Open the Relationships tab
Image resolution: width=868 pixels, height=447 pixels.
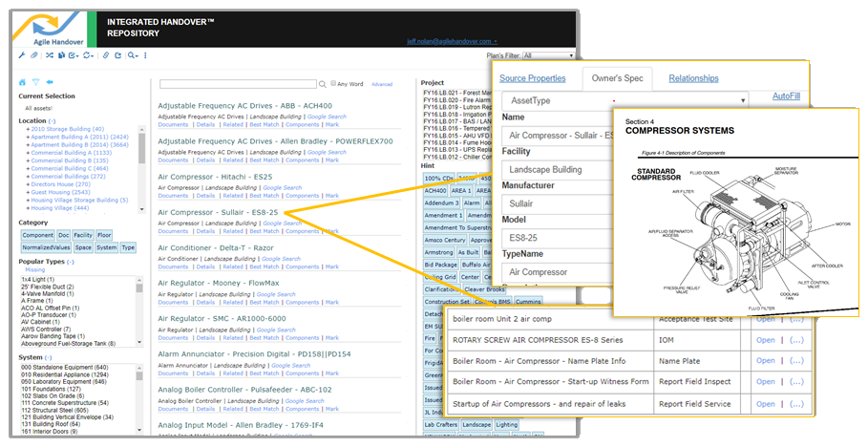point(693,78)
